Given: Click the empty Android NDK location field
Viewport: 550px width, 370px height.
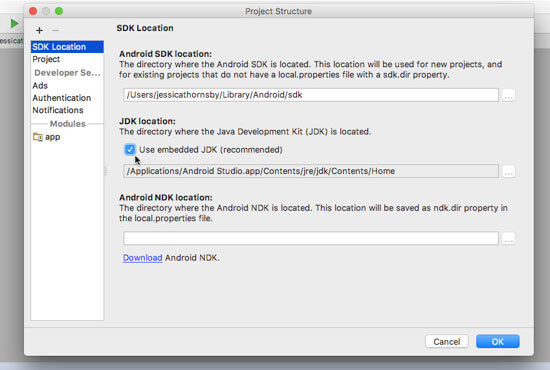Looking at the screenshot, I should 311,238.
